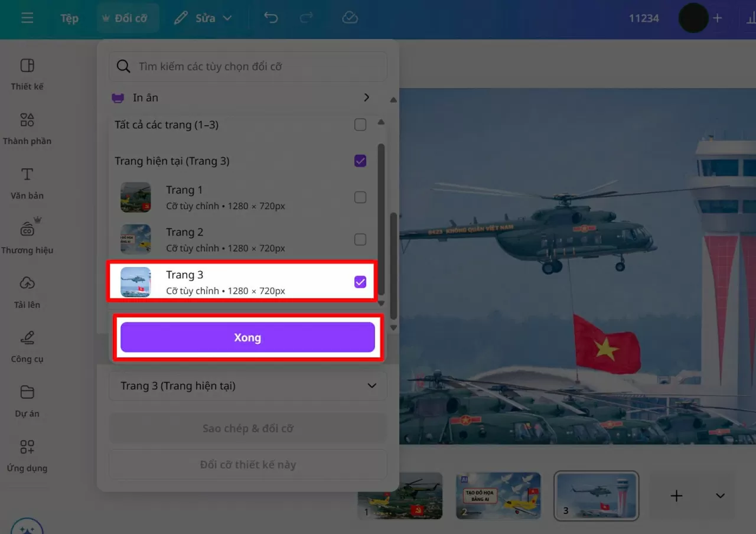Switch to the Đổi cỡ tab
This screenshot has height=534, width=756.
click(128, 18)
